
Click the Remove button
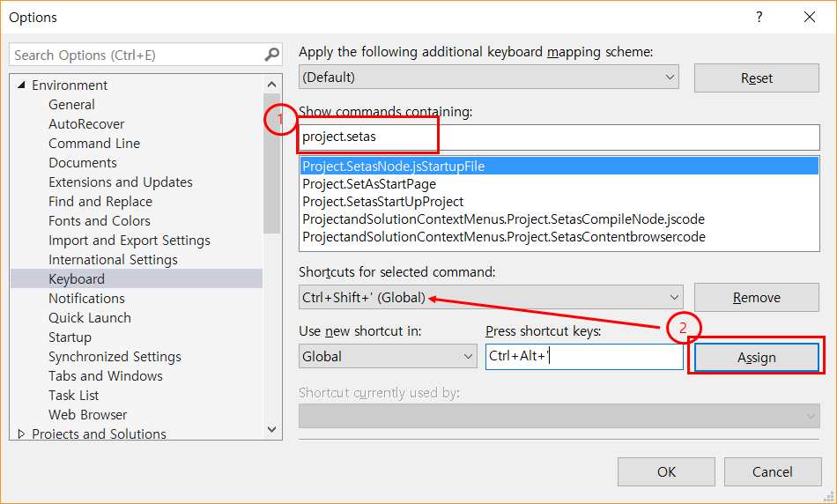pyautogui.click(x=757, y=298)
